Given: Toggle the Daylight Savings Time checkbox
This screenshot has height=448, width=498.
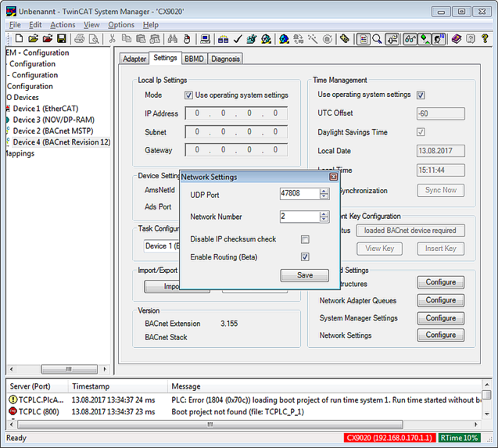Looking at the screenshot, I should [421, 132].
